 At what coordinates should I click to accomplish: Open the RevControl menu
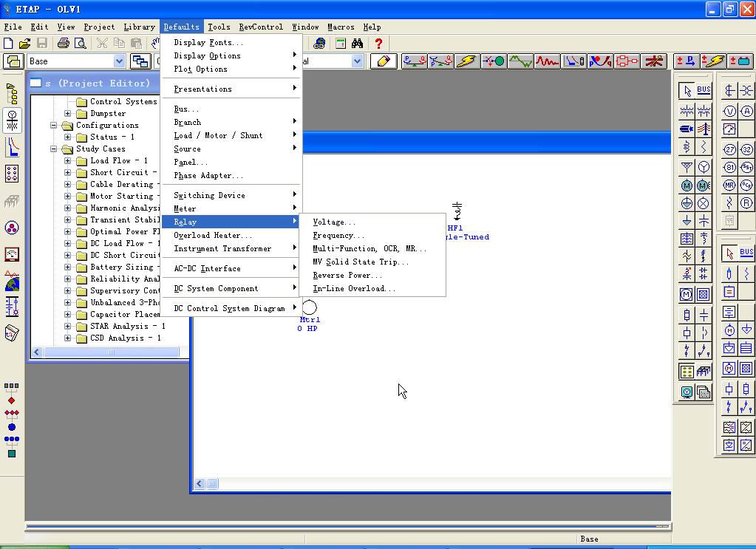coord(261,27)
